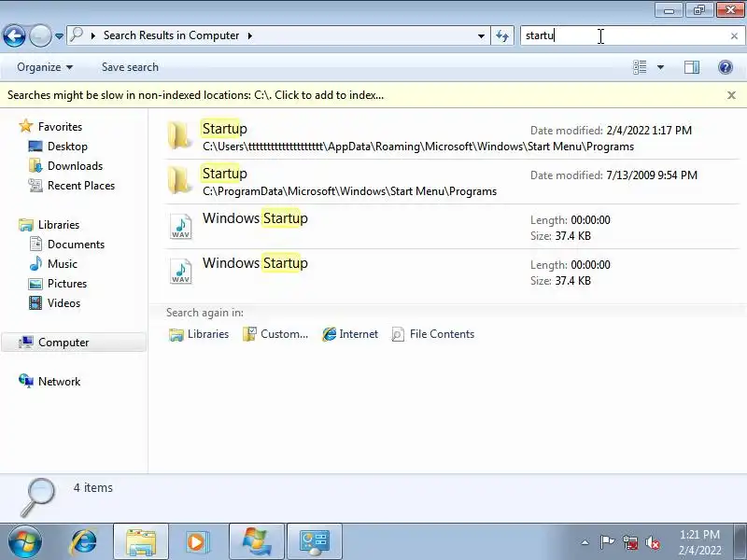Click the Favorites star icon
This screenshot has width=747, height=560.
tap(26, 126)
